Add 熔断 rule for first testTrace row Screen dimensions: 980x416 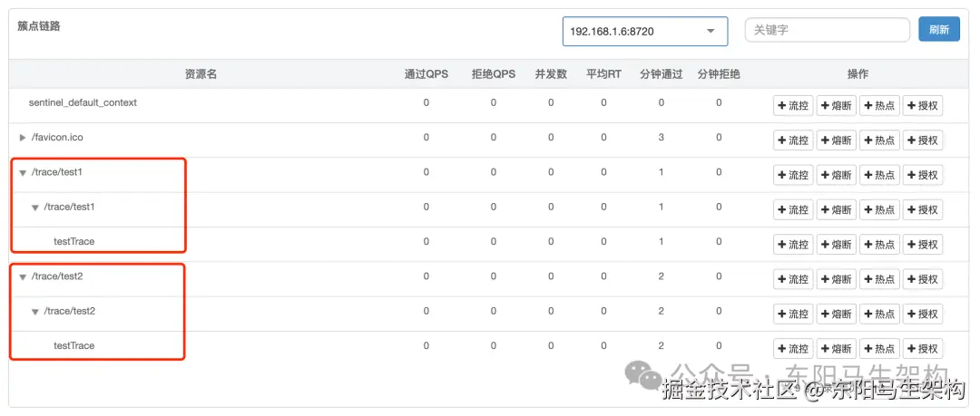836,245
